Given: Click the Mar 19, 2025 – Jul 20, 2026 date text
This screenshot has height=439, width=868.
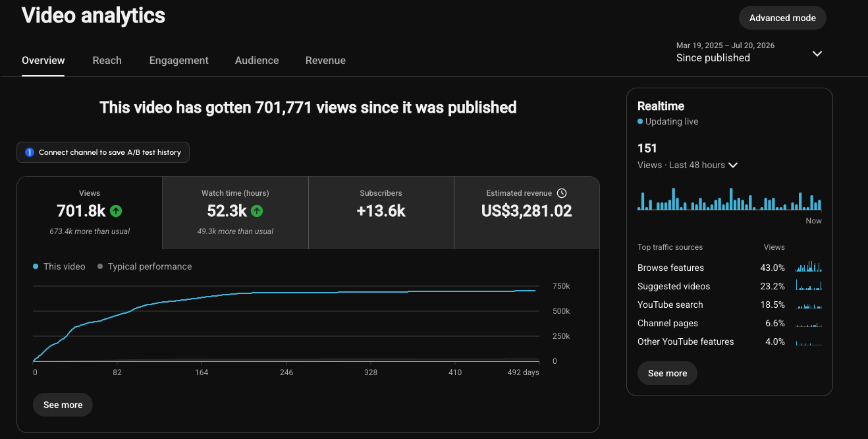Looking at the screenshot, I should point(725,45).
